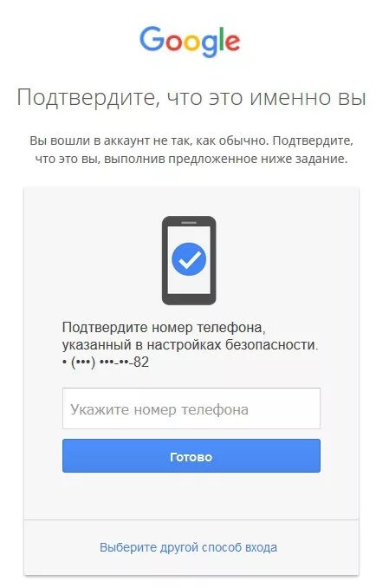Click the blue circle checkmark on phone
Viewport: 376px width, 588px height.
click(189, 259)
